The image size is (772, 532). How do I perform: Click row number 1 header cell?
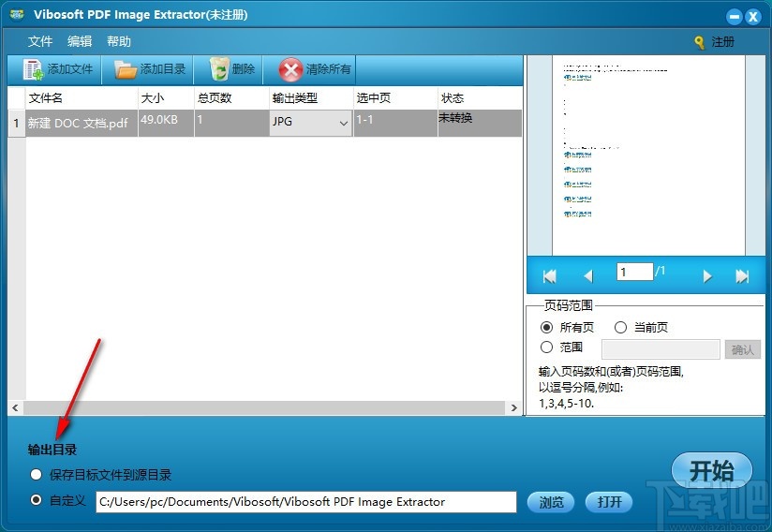pyautogui.click(x=16, y=123)
